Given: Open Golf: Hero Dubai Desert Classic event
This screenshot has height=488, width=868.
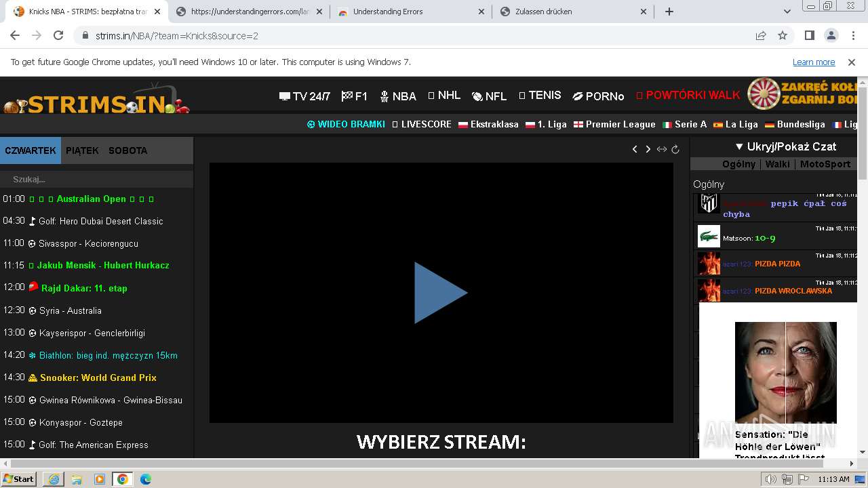Looking at the screenshot, I should 96,221.
